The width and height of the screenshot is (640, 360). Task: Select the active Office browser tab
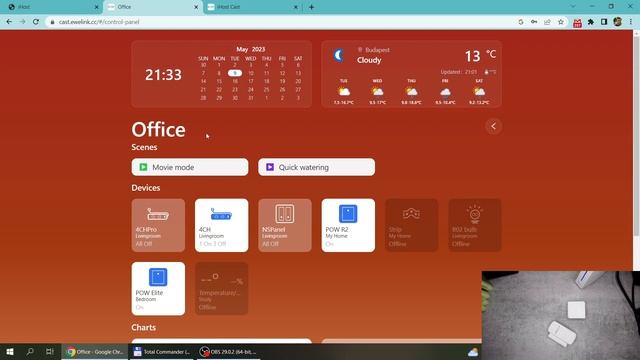[x=153, y=7]
